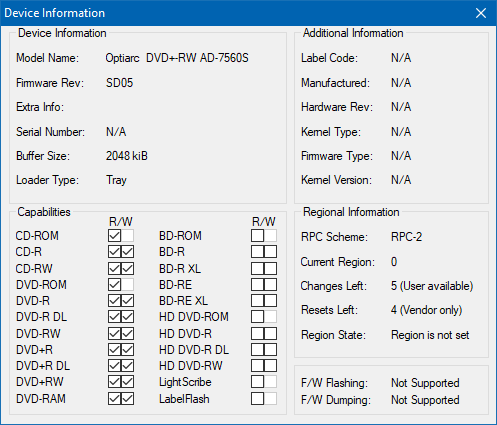Click F/W Dumping Not Supported value
Screen dimensions: 497x425
point(425,400)
